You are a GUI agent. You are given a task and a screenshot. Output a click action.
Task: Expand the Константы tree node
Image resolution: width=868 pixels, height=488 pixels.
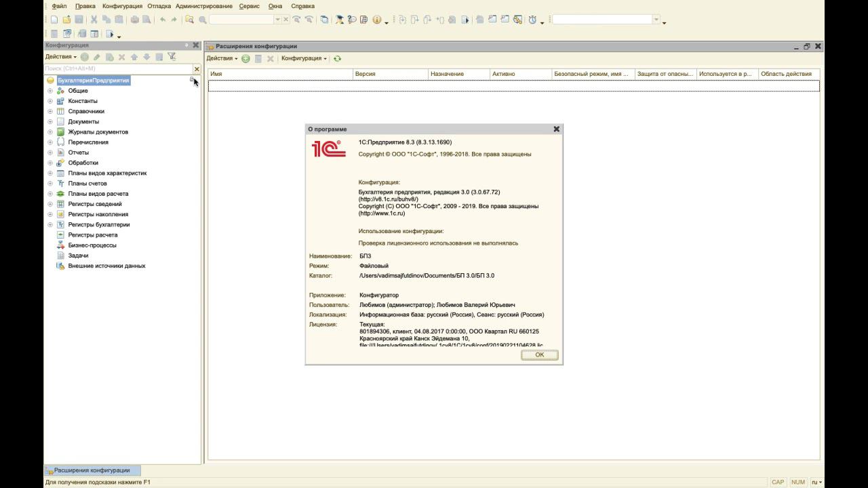[50, 101]
